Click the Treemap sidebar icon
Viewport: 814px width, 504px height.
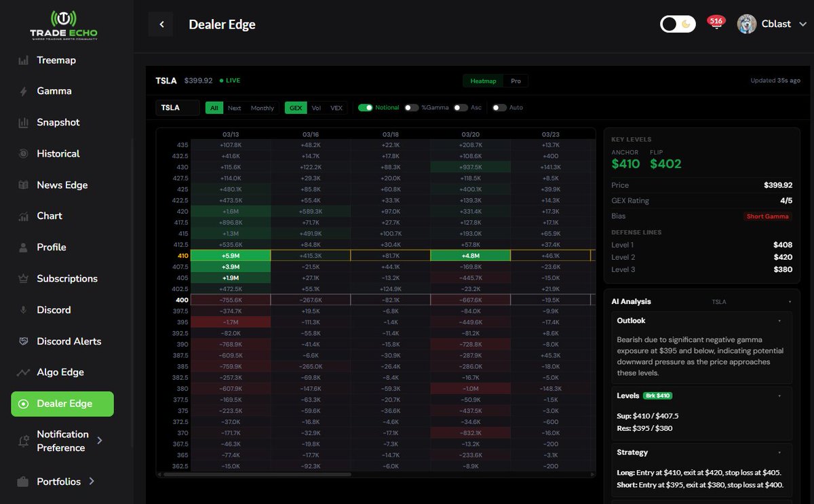tap(23, 60)
